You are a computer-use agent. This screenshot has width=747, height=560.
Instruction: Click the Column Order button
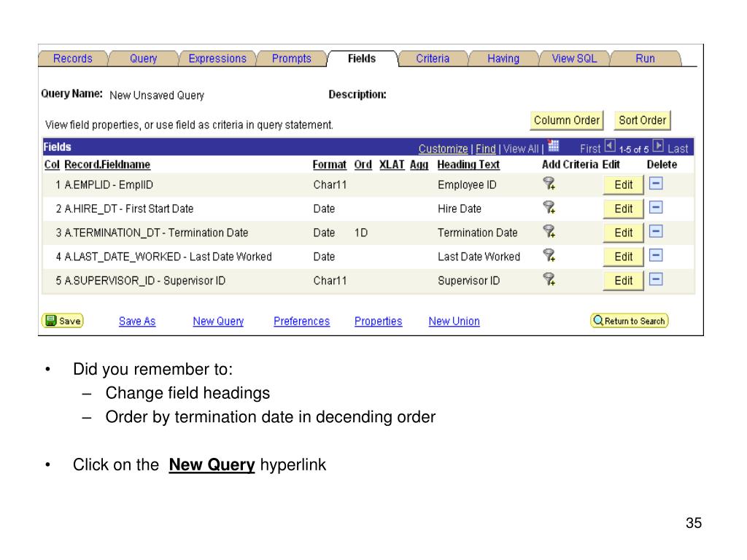[x=566, y=120]
